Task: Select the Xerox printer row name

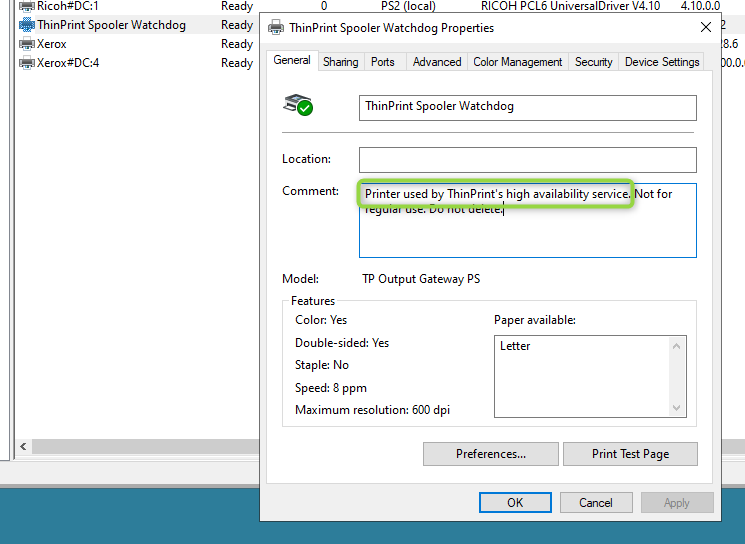Action: pos(52,44)
